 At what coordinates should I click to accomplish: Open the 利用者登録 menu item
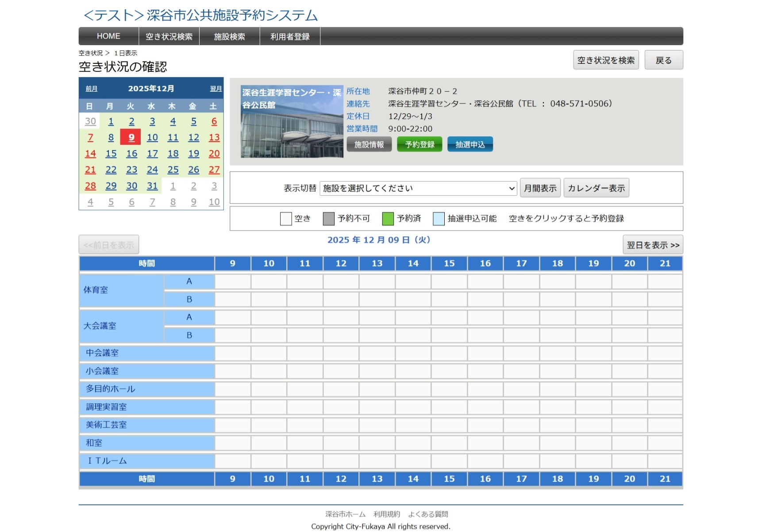tap(290, 36)
